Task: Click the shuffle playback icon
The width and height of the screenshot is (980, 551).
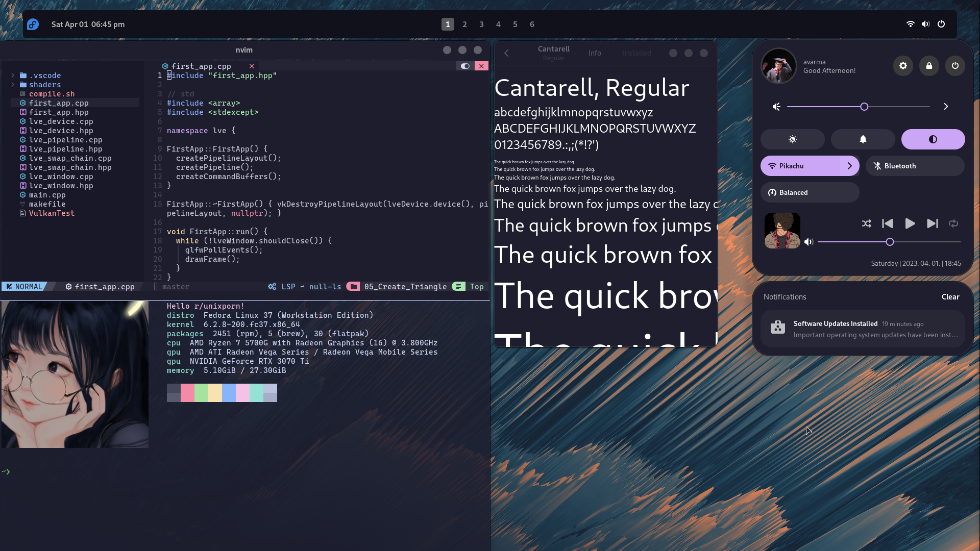Action: point(866,223)
